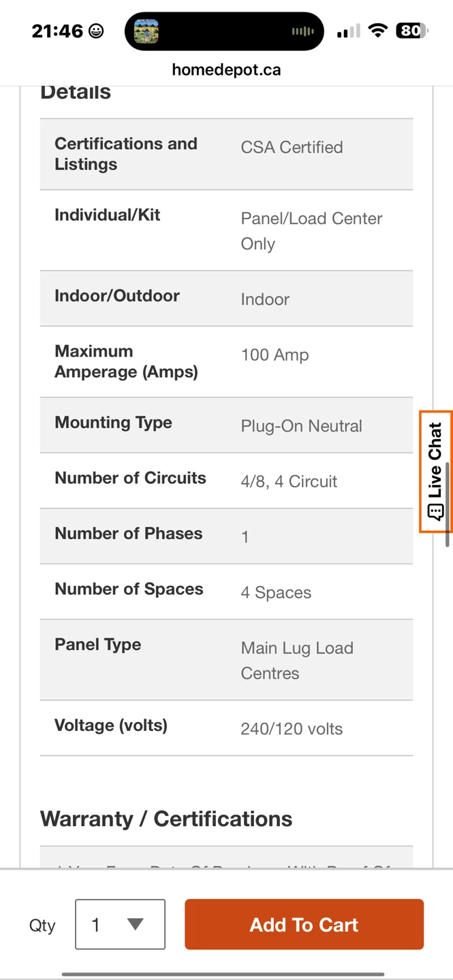Tap the Plug-On Neutral mounting type value

[301, 426]
